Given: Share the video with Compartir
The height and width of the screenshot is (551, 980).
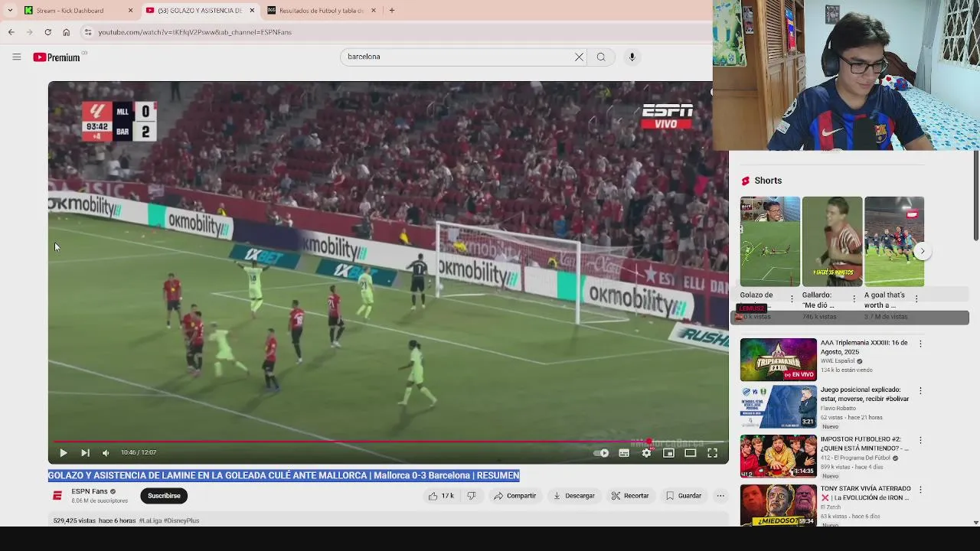Looking at the screenshot, I should coord(514,496).
